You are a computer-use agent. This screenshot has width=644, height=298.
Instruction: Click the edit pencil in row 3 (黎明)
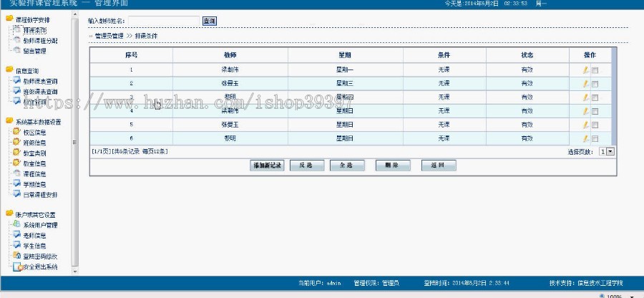pyautogui.click(x=585, y=97)
